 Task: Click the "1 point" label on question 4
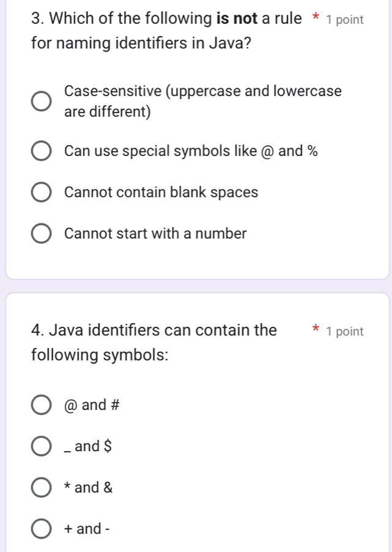pyautogui.click(x=345, y=331)
